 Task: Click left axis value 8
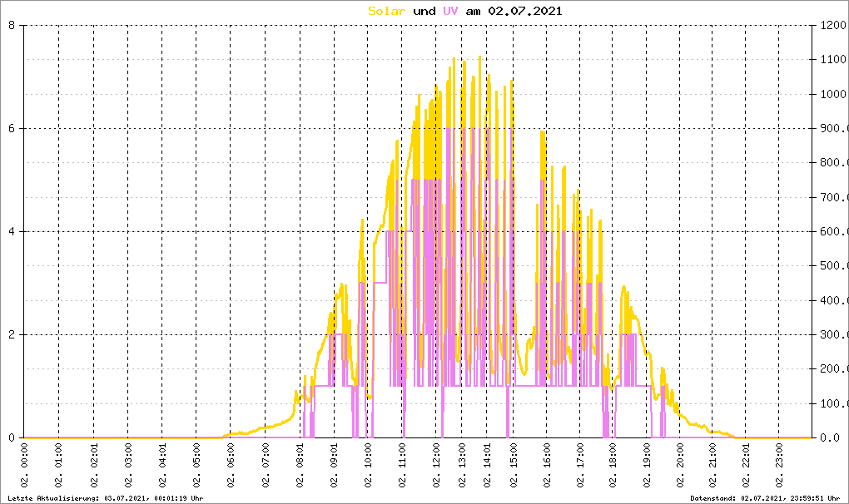(x=12, y=25)
